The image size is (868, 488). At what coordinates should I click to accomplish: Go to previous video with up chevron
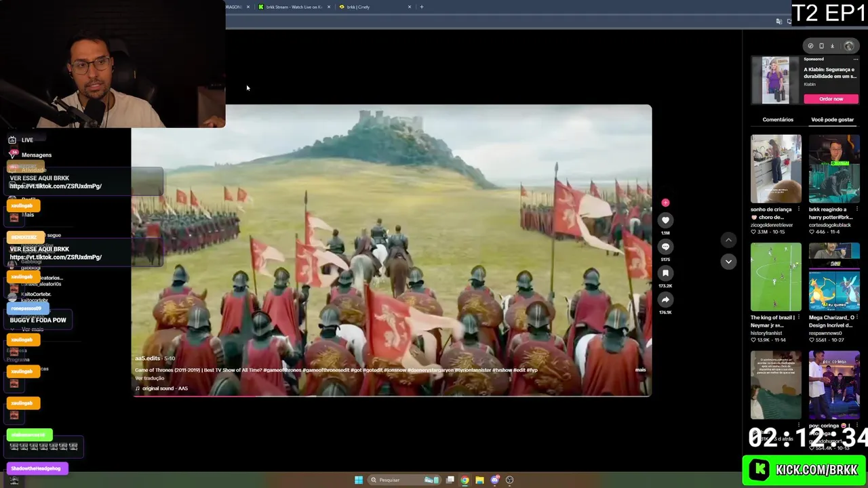728,240
